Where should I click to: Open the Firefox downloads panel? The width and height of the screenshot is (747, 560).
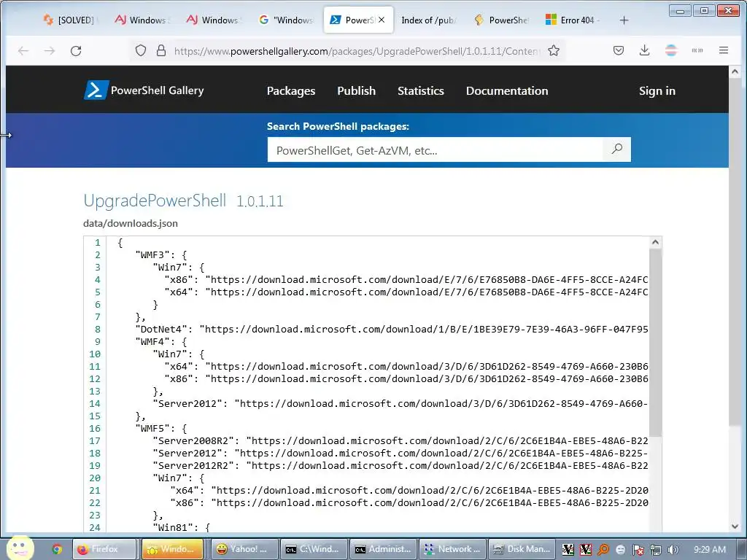pyautogui.click(x=645, y=50)
